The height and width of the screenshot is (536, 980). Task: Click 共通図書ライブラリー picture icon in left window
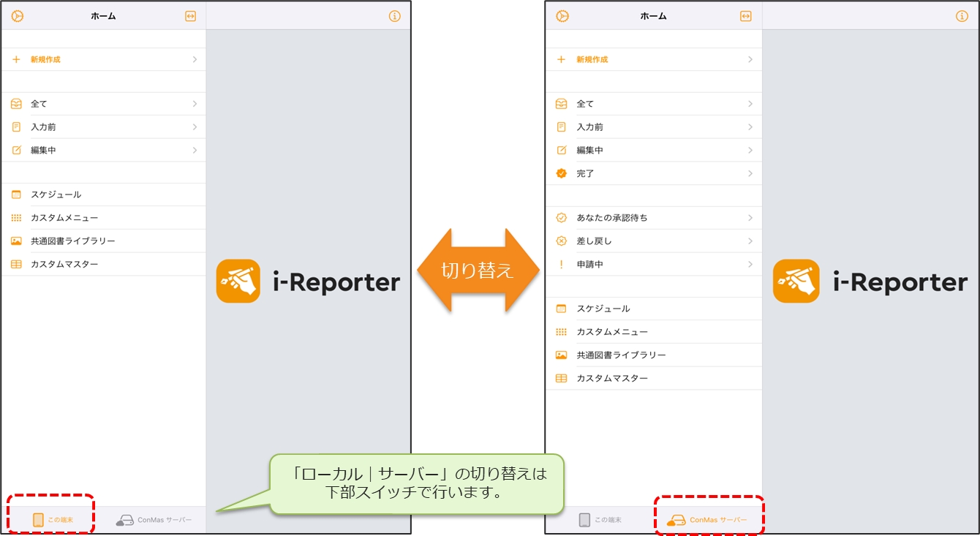(17, 241)
